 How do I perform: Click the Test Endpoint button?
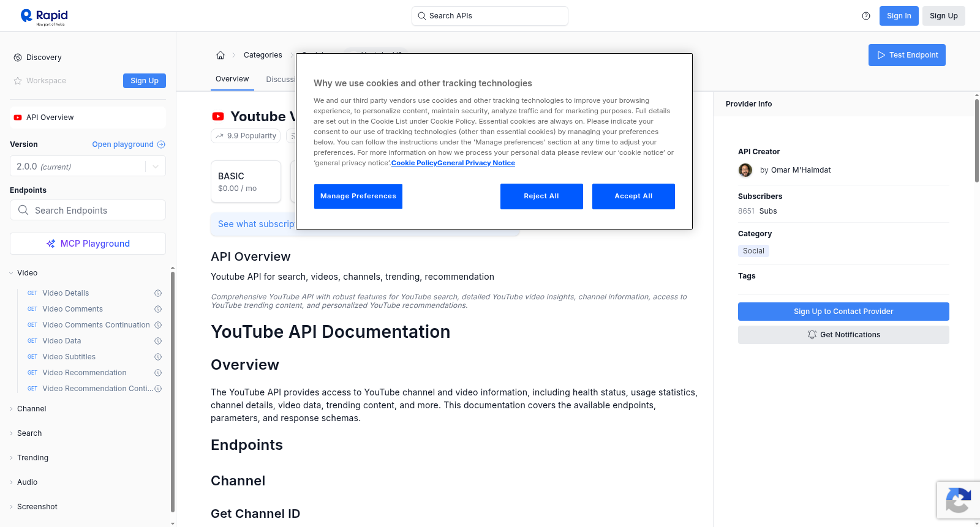[x=907, y=55]
